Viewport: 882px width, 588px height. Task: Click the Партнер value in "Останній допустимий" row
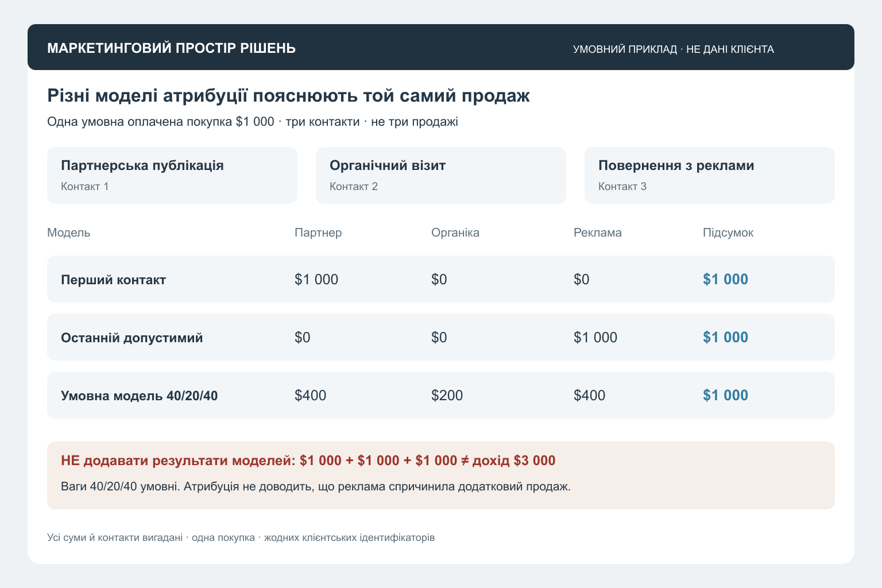(303, 338)
